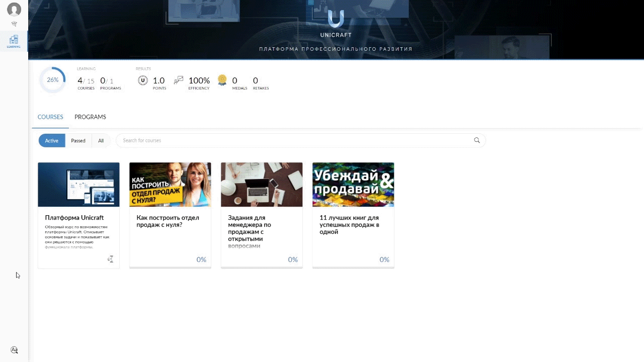The width and height of the screenshot is (644, 362).
Task: Click the Aa font size icon
Action: click(14, 350)
